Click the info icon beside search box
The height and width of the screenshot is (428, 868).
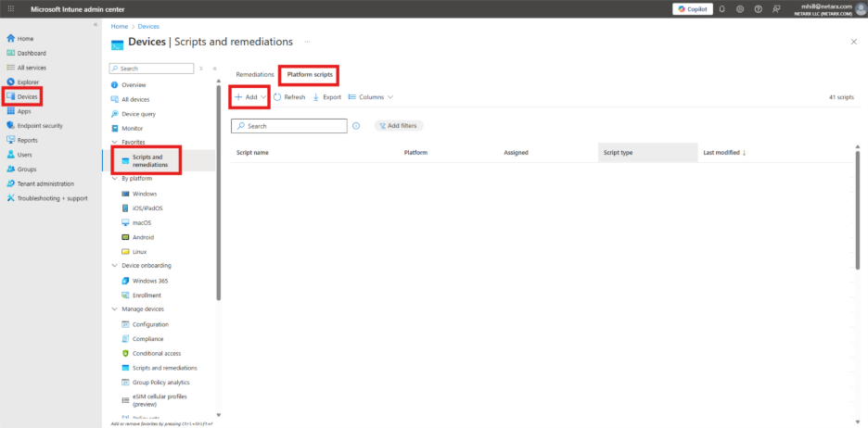[x=356, y=126]
